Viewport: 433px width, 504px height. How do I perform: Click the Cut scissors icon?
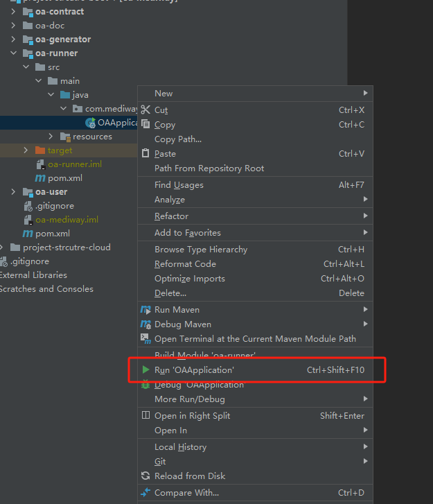[145, 110]
